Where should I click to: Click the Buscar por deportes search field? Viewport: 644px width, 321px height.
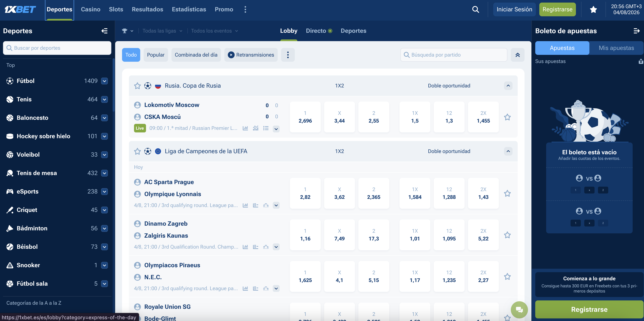[x=57, y=48]
